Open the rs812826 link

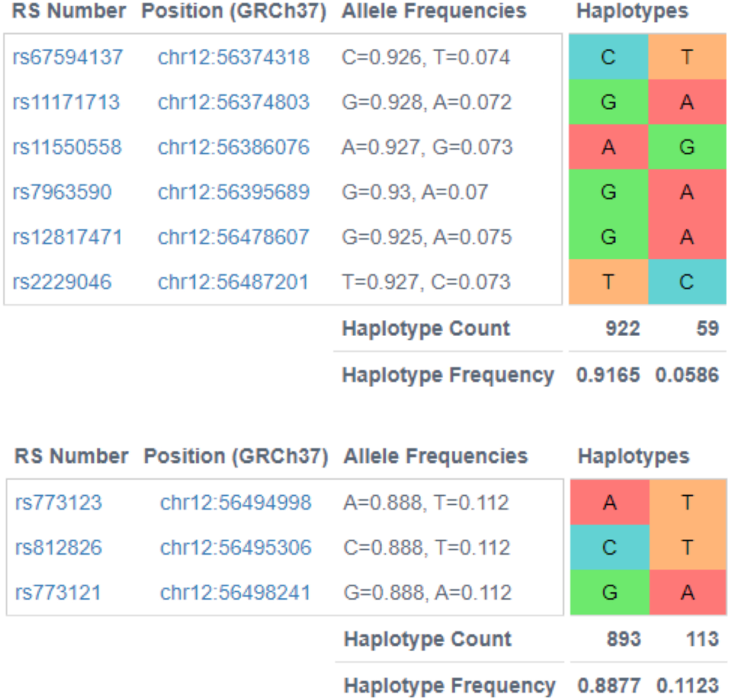pyautogui.click(x=59, y=547)
